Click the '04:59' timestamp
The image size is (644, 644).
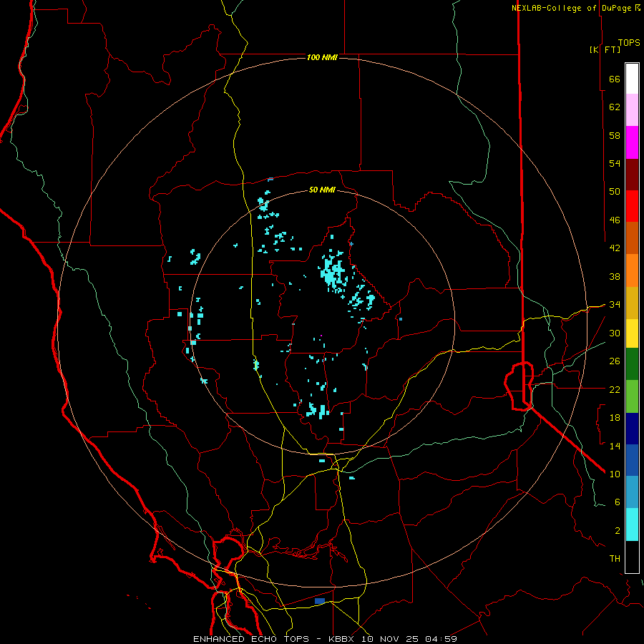(x=441, y=639)
